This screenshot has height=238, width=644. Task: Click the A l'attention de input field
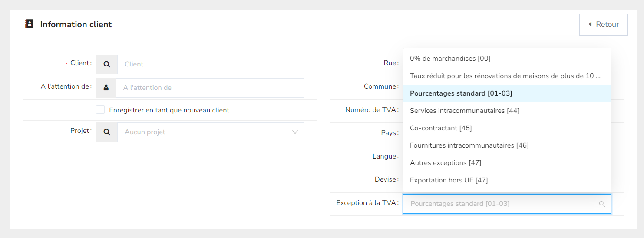tap(209, 88)
